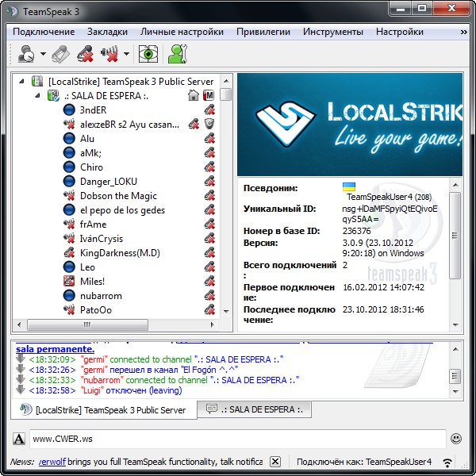
Task: Click the bookmark tag toolbar icon
Action: [61, 55]
